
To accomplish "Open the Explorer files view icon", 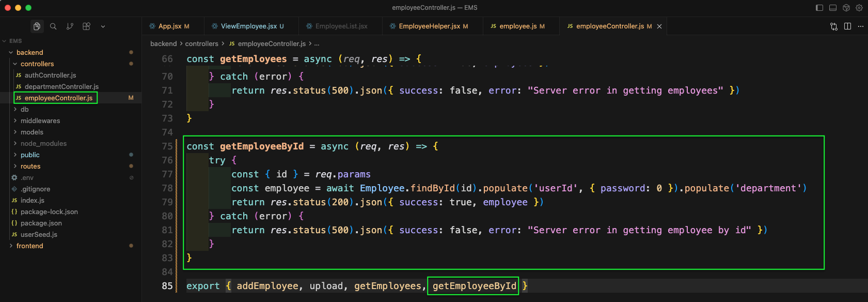I will pos(37,26).
